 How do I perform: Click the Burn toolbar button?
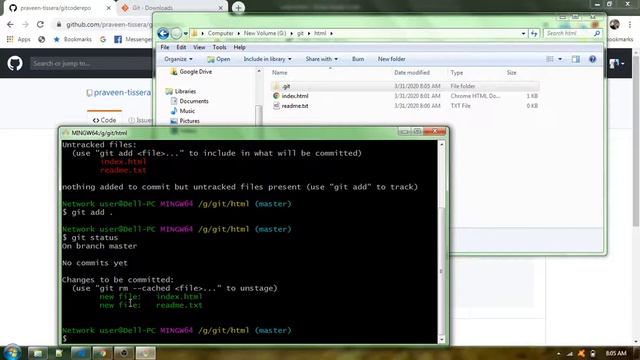pos(358,59)
